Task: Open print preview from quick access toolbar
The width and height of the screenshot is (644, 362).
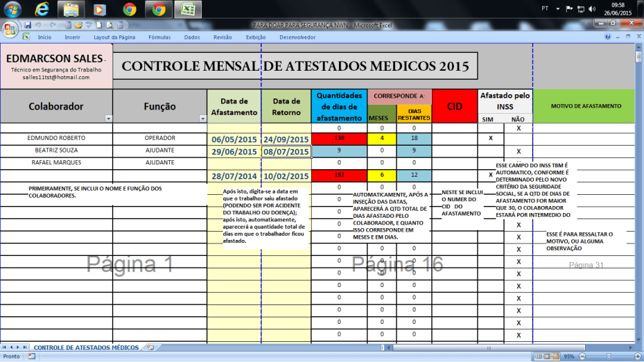Action: (110, 25)
